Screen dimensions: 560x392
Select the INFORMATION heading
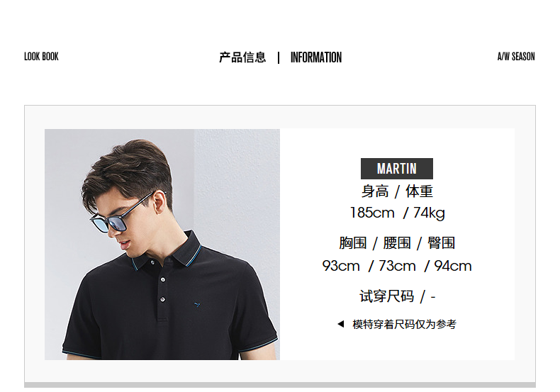point(316,57)
